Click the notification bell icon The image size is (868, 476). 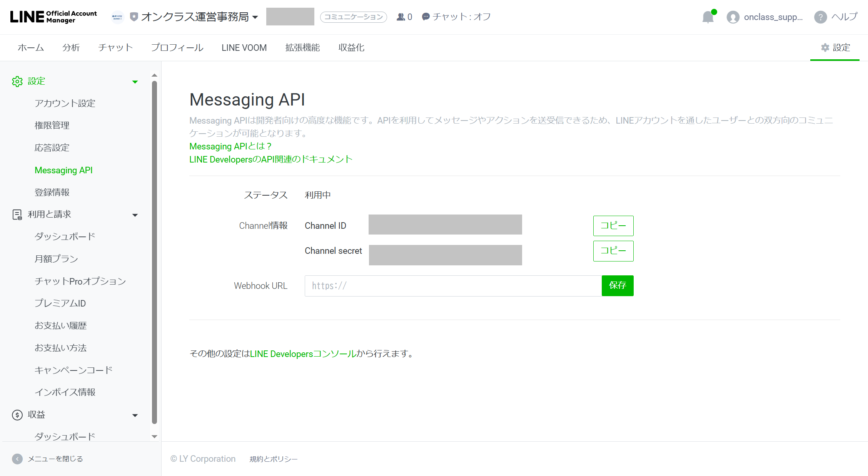[x=708, y=17]
